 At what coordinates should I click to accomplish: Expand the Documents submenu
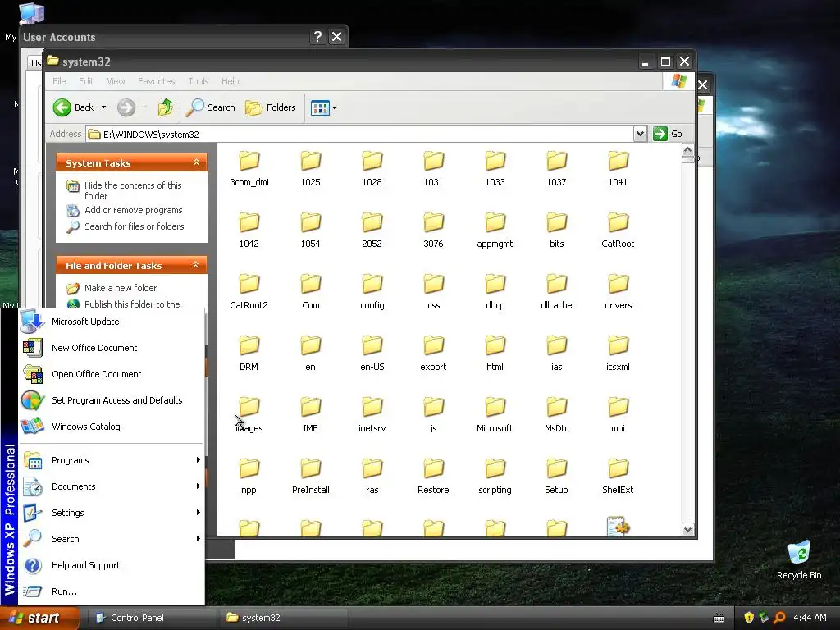112,486
